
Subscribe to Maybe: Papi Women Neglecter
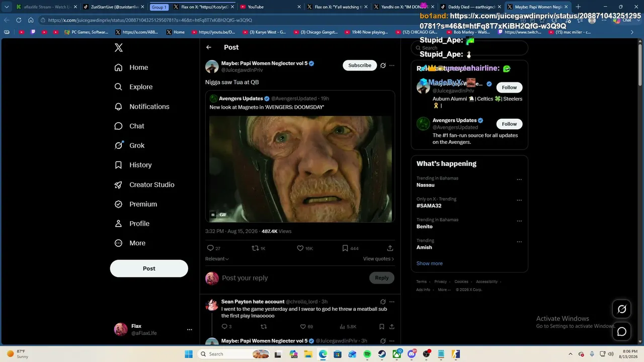360,65
